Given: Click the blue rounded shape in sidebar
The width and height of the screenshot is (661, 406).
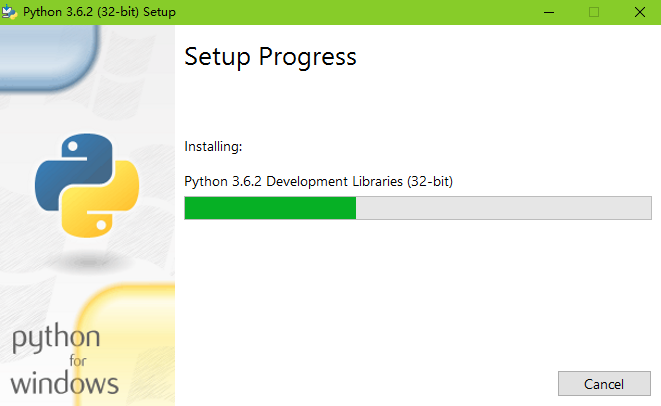Looking at the screenshot, I should coord(48,56).
